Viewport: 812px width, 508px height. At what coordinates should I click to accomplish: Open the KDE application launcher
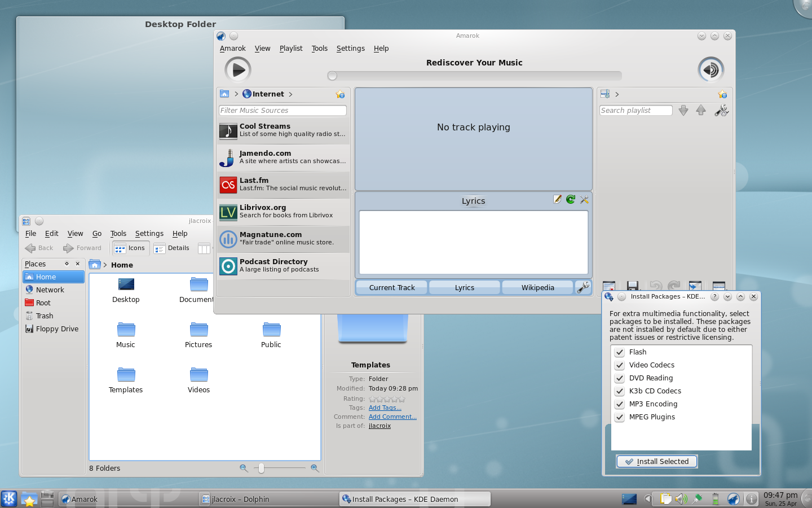[9, 499]
